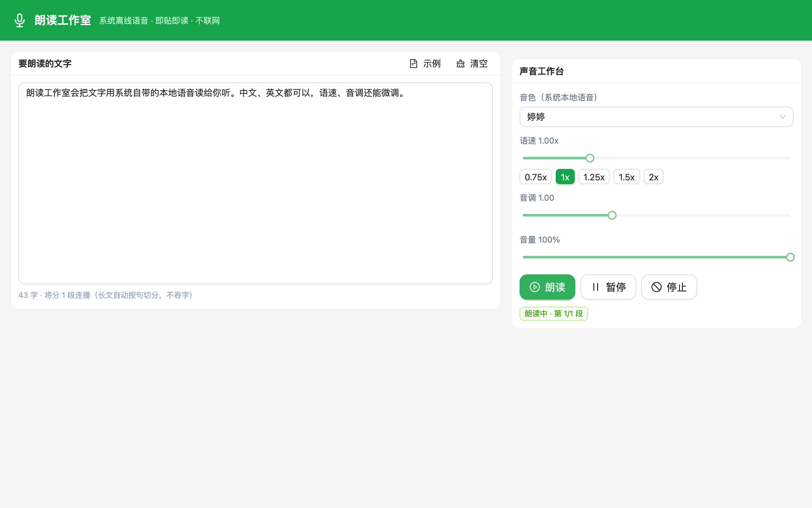Click the 朗读中 · 第 1/1 段 status tag
This screenshot has width=812, height=508.
click(553, 313)
